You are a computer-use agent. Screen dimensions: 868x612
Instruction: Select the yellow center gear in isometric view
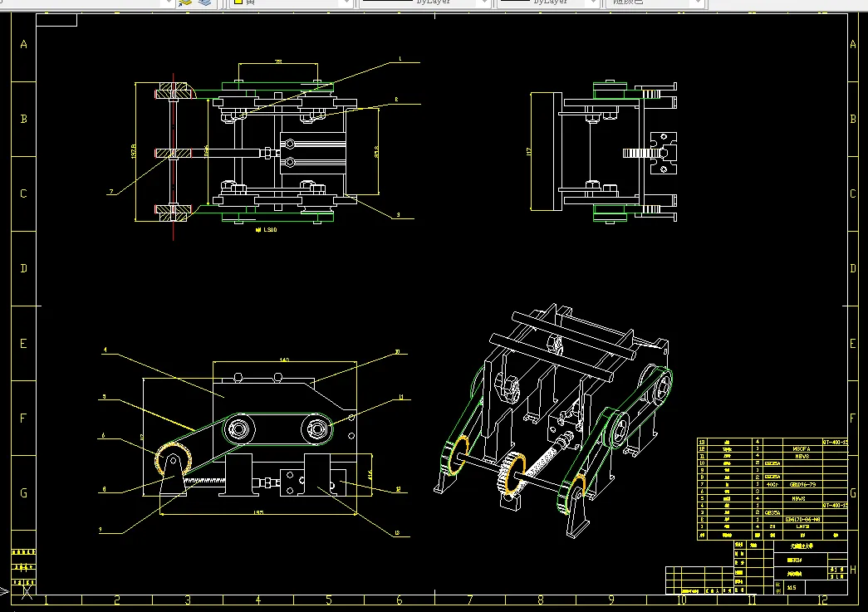[x=512, y=473]
